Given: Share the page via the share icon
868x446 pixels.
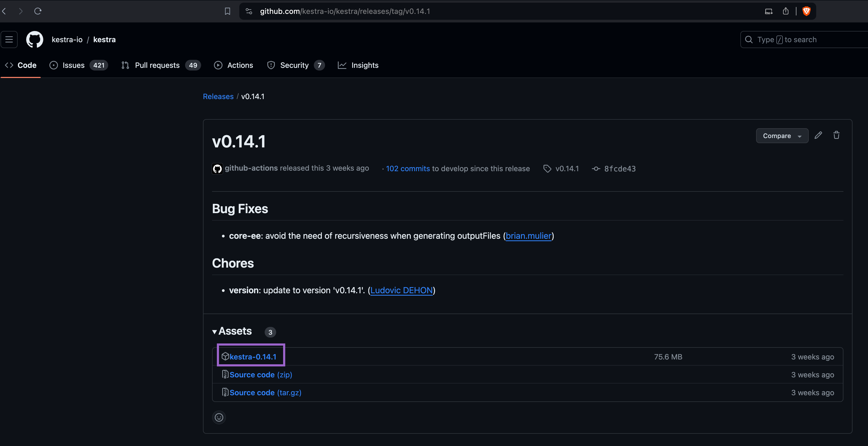Looking at the screenshot, I should 786,11.
